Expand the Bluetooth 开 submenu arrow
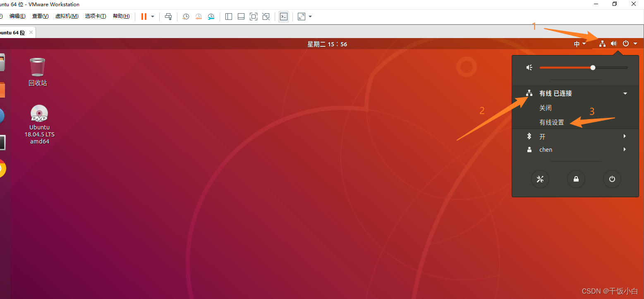 point(625,136)
